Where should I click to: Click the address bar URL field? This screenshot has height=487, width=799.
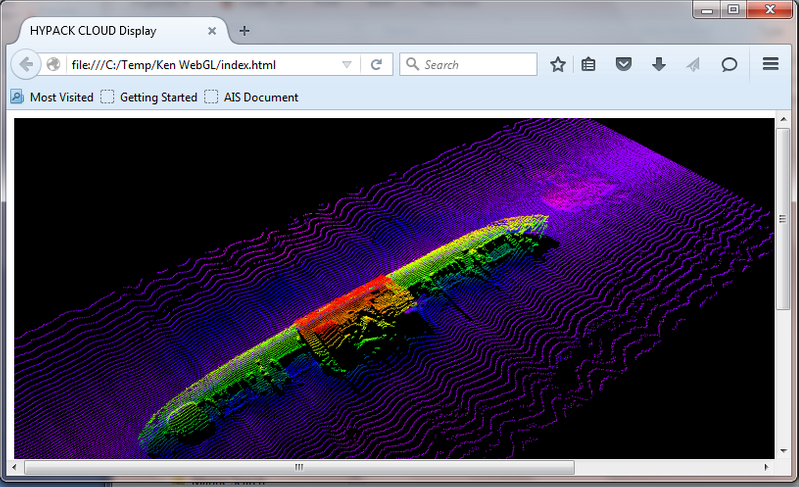200,65
